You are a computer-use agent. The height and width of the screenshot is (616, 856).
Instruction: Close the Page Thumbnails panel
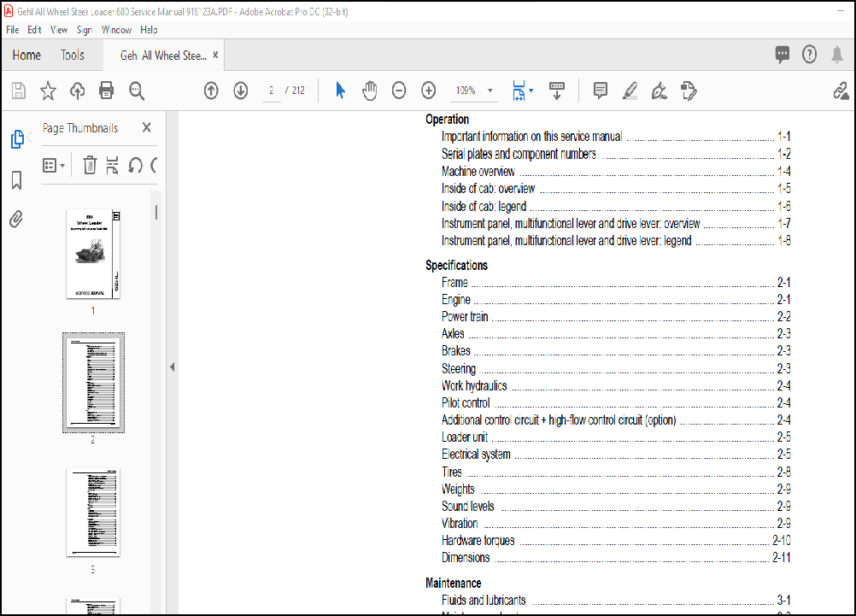click(x=146, y=128)
